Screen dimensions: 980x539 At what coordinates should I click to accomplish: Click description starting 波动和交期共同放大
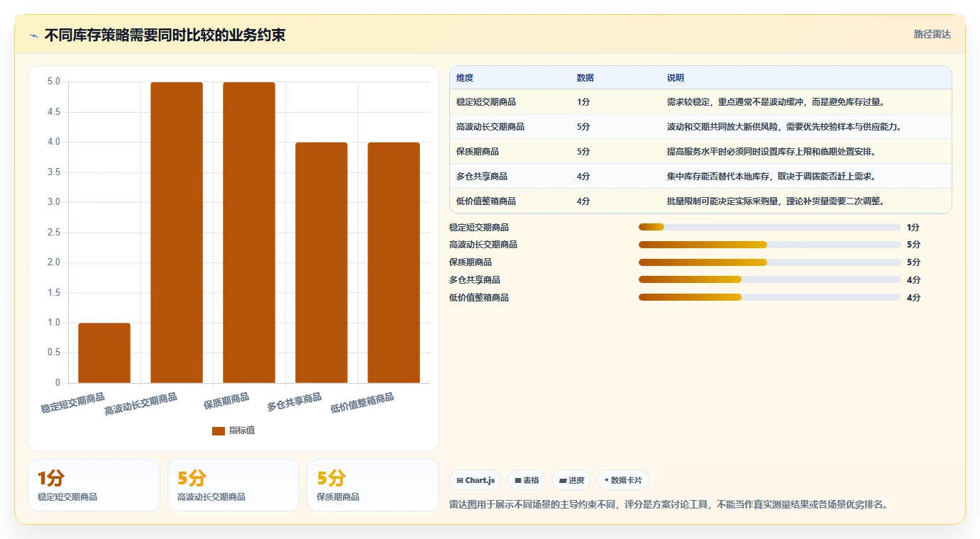(784, 126)
